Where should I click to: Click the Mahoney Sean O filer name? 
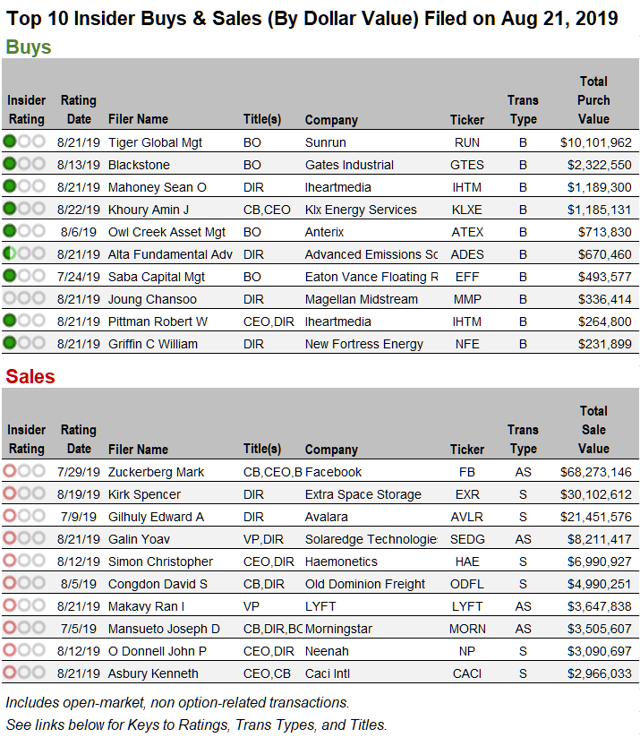pyautogui.click(x=157, y=187)
